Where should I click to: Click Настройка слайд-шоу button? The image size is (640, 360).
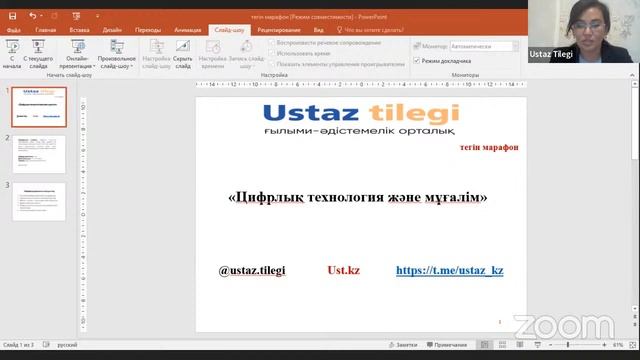(x=156, y=54)
